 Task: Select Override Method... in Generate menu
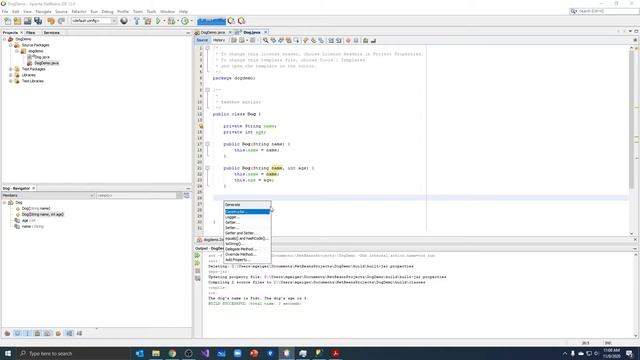[247, 254]
